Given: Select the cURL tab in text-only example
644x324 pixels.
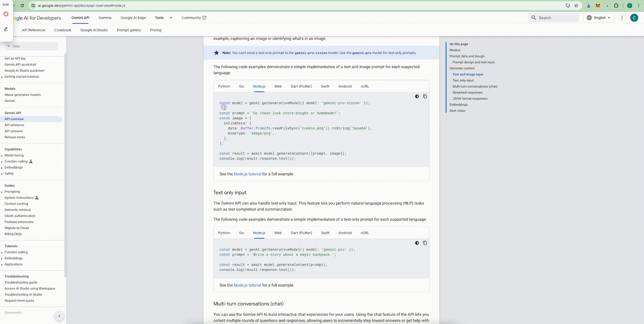Looking at the screenshot, I should coord(365,233).
